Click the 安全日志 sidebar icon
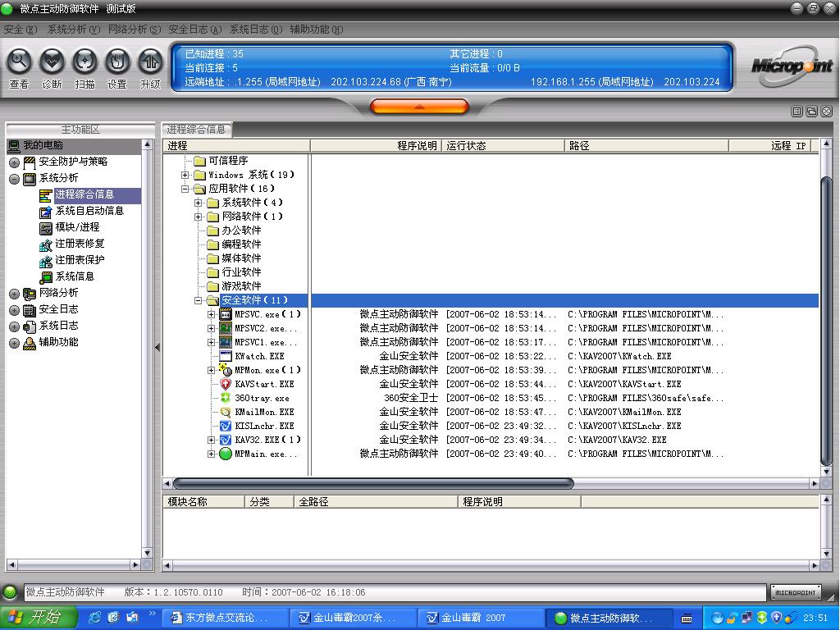 tap(30, 310)
